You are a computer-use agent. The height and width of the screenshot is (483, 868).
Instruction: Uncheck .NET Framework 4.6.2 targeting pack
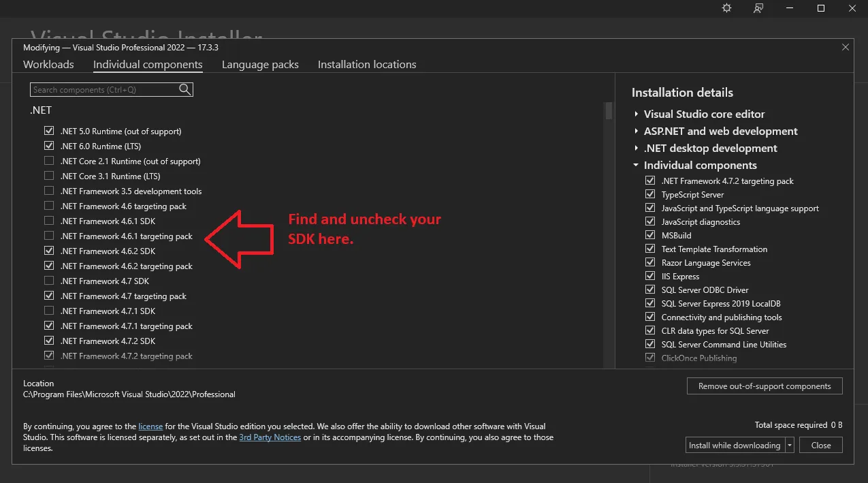click(x=49, y=266)
